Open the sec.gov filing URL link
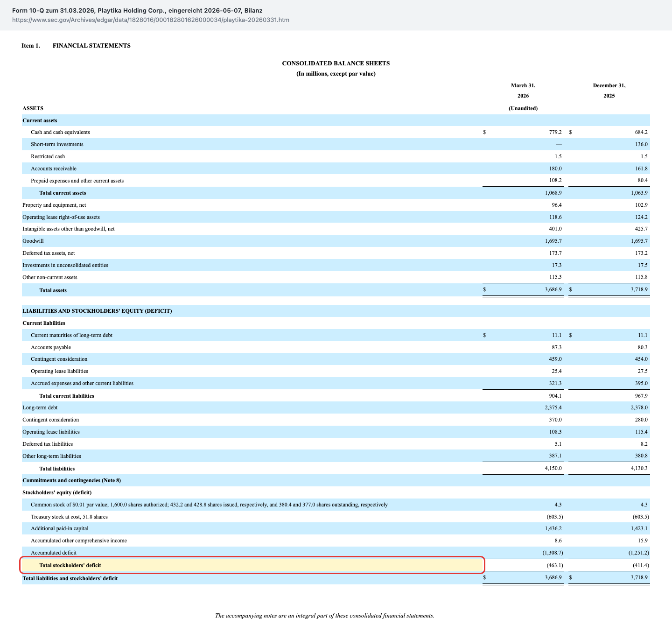The image size is (672, 632). click(x=151, y=20)
